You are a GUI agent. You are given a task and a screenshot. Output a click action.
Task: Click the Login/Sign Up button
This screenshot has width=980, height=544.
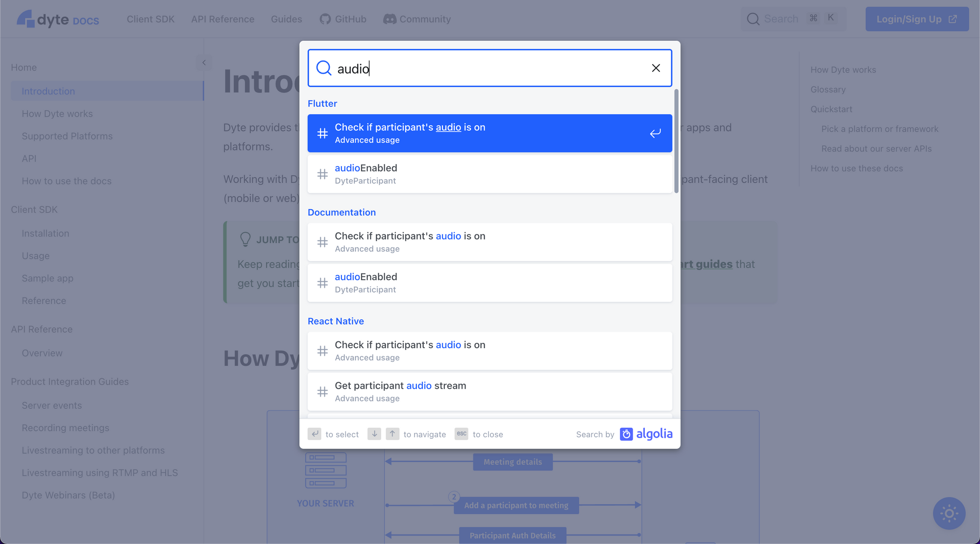[917, 19]
